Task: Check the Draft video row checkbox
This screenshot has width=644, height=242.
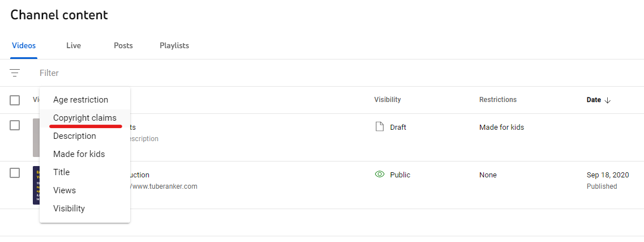Action: coord(15,125)
